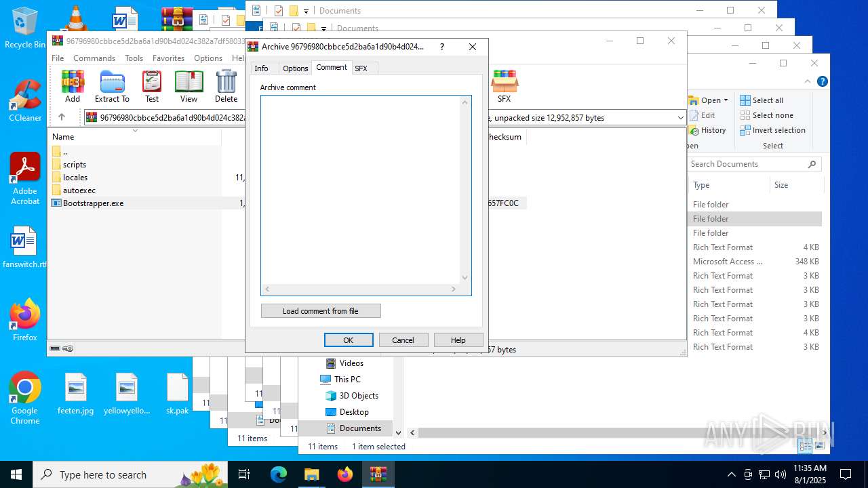Switch to the Info tab
The height and width of the screenshot is (488, 868).
pyautogui.click(x=261, y=68)
